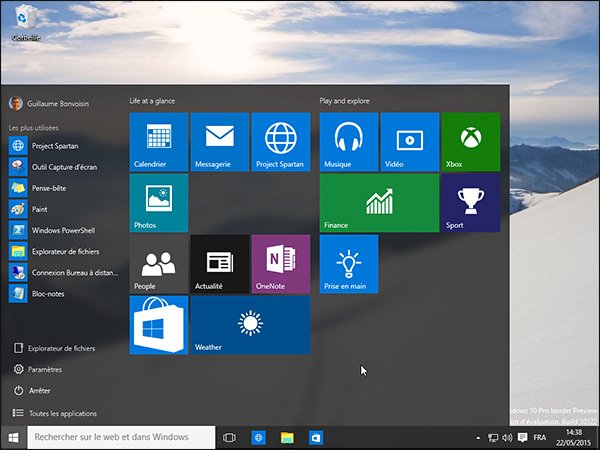The height and width of the screenshot is (450, 600).
Task: Launch the Project Spartan tile
Action: (x=281, y=142)
